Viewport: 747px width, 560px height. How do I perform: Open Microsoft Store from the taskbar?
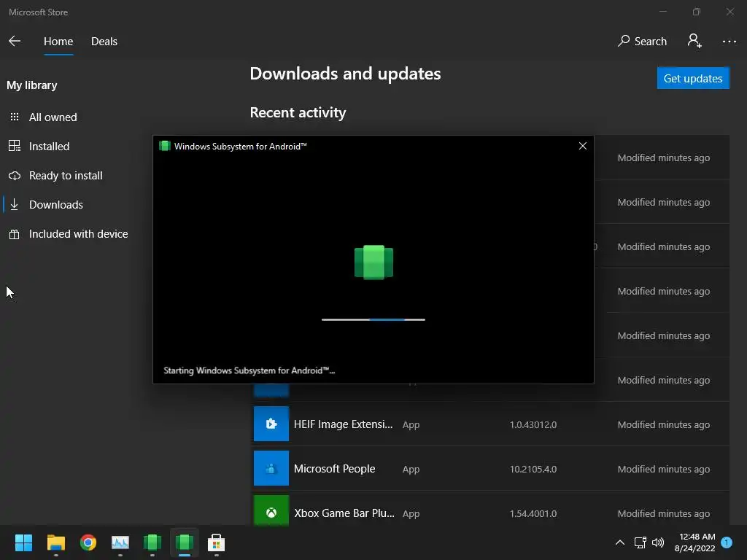[x=216, y=542]
